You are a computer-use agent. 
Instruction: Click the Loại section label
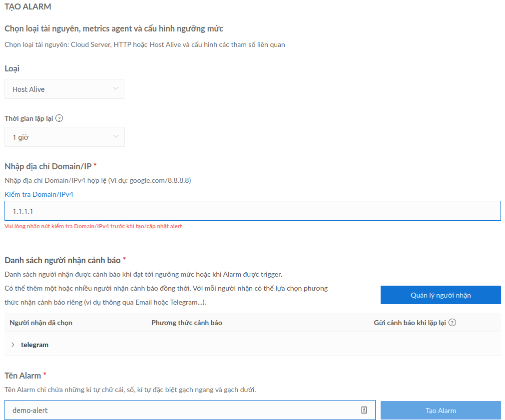click(12, 68)
